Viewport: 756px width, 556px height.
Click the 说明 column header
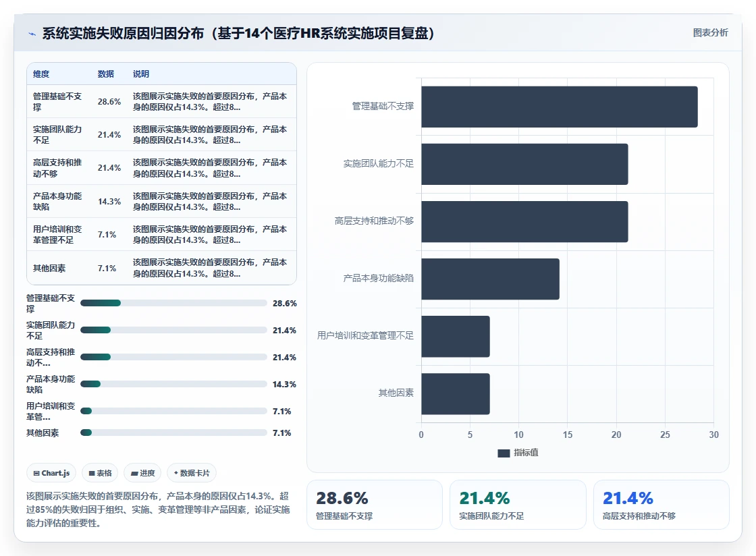tap(141, 74)
